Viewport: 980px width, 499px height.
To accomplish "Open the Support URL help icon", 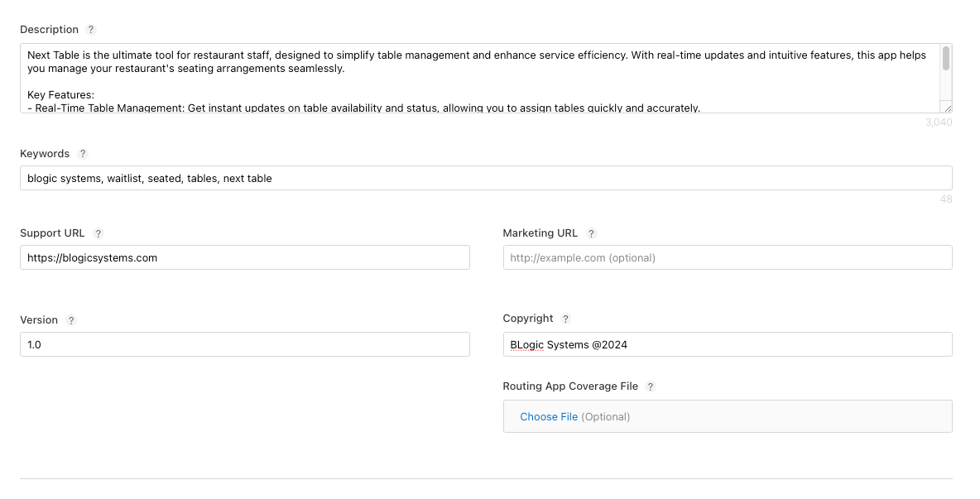I will (x=98, y=233).
